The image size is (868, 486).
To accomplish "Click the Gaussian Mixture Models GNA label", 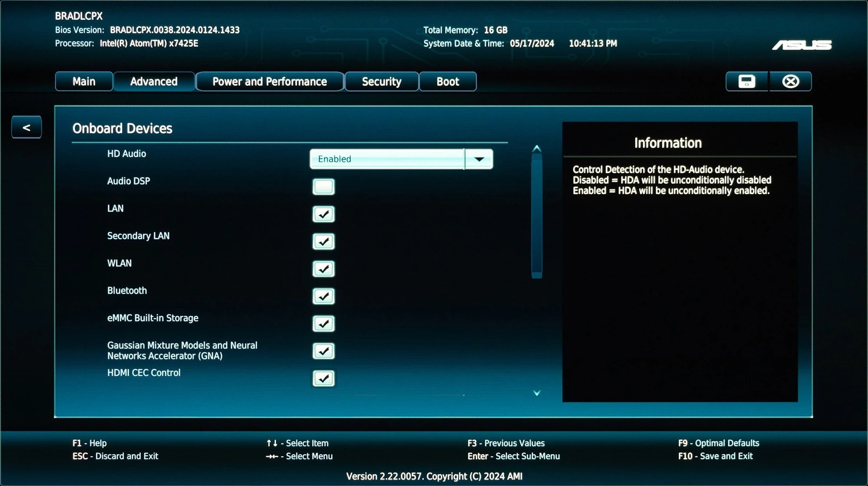I will [182, 350].
